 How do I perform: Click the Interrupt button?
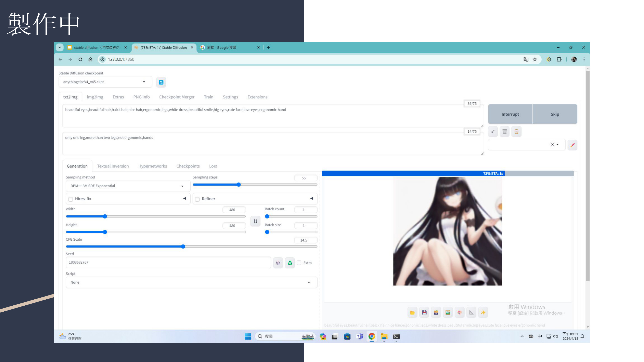510,114
